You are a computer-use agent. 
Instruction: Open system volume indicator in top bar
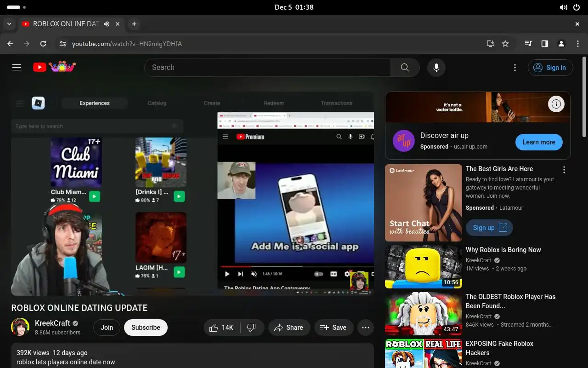tap(564, 7)
